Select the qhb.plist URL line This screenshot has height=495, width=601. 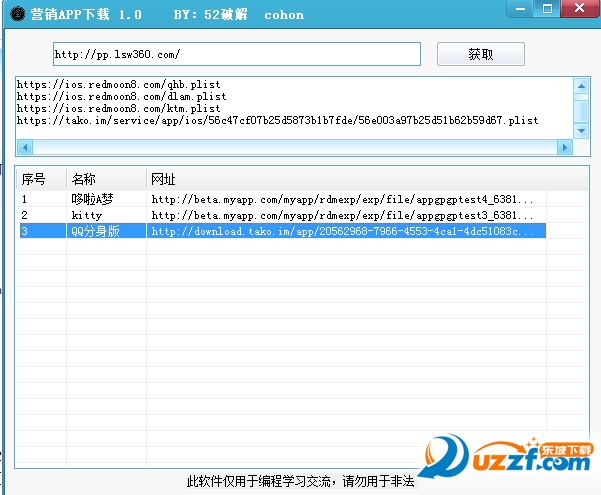coord(118,84)
